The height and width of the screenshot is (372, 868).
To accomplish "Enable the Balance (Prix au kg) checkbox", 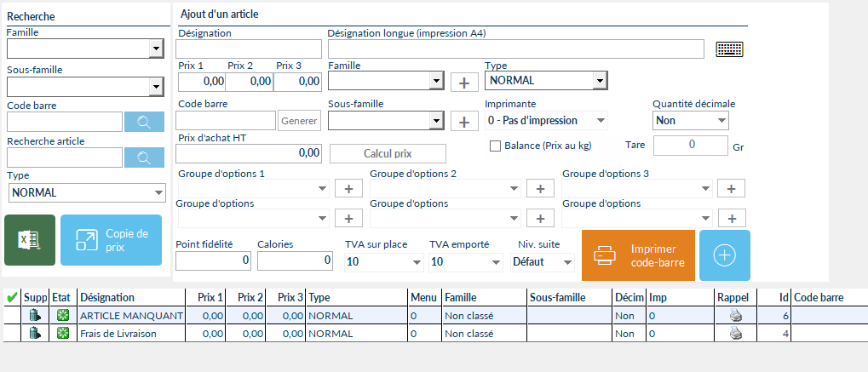I will pyautogui.click(x=496, y=146).
